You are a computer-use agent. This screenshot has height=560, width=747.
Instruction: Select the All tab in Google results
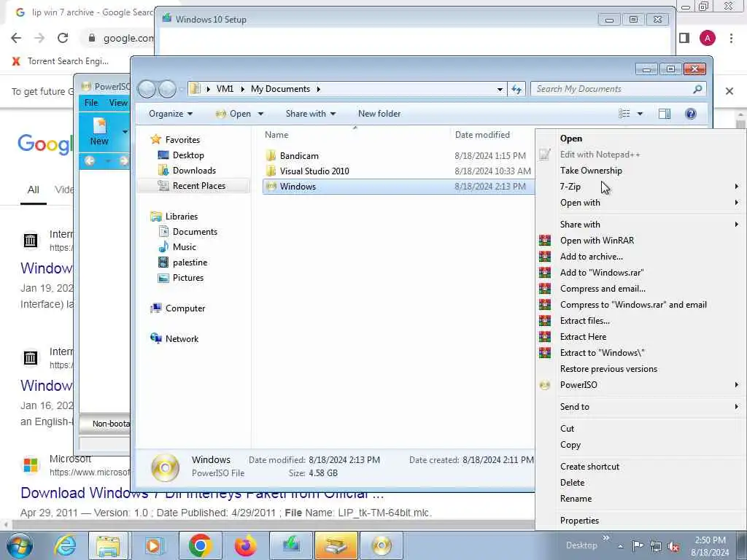pos(34,190)
